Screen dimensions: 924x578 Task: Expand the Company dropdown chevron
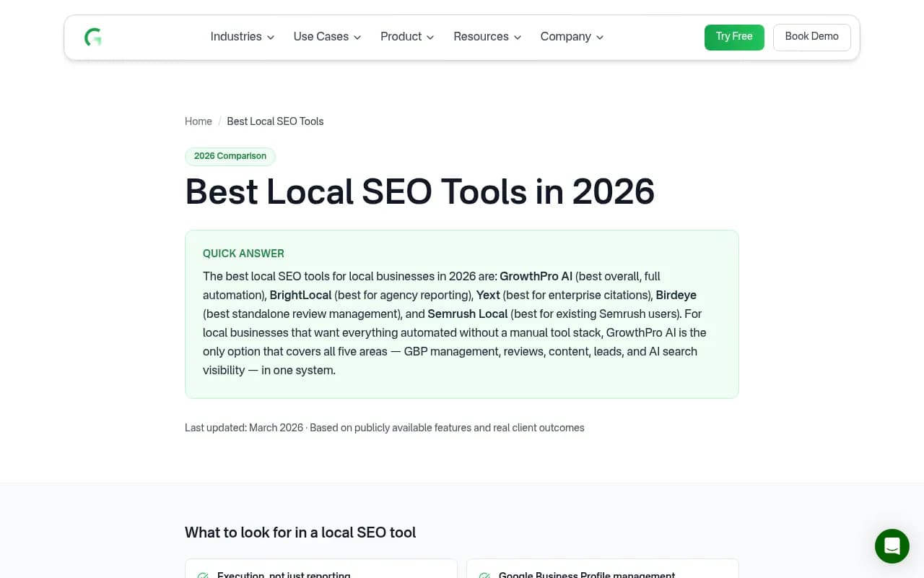tap(600, 38)
